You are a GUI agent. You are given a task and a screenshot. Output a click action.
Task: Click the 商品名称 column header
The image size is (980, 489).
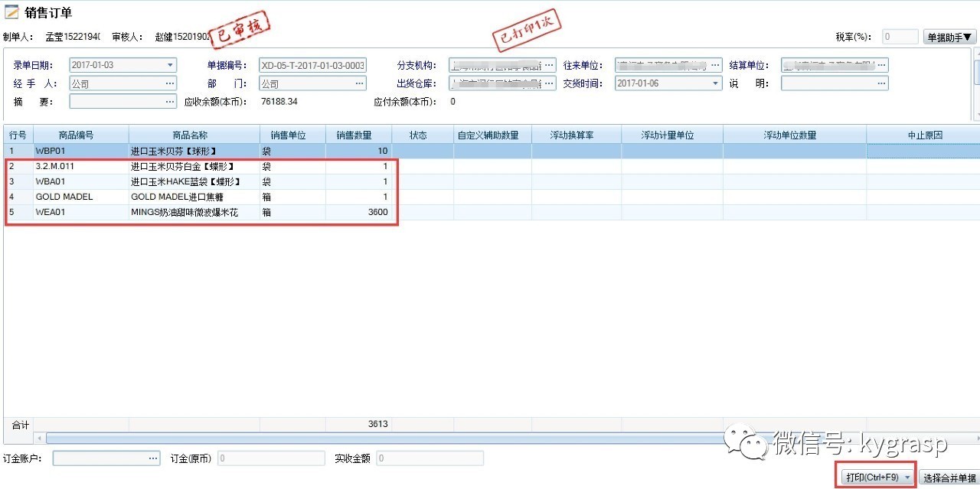point(194,135)
